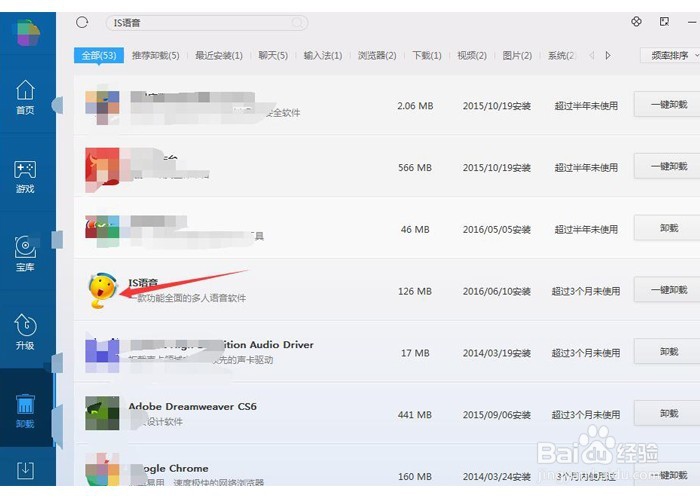
Task: Switch to the 聊天(5) tab
Action: point(273,55)
